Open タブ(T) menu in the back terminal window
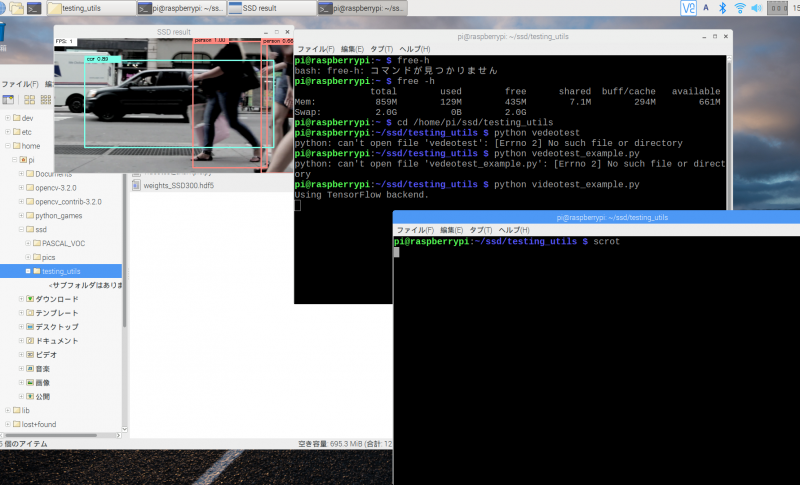The height and width of the screenshot is (485, 800). coord(382,49)
